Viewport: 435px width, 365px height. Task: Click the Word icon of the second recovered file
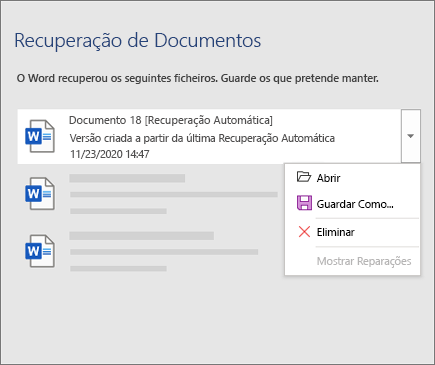40,193
